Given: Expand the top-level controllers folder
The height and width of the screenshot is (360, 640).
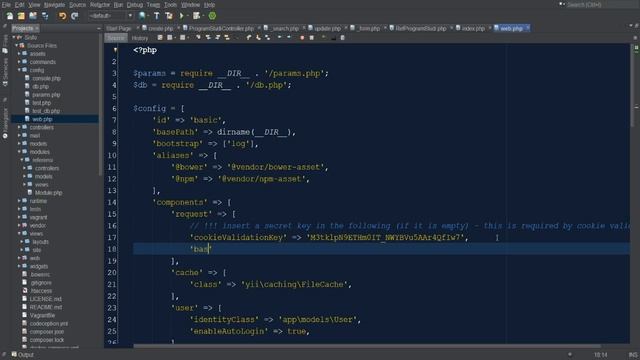Looking at the screenshot, I should (19, 127).
